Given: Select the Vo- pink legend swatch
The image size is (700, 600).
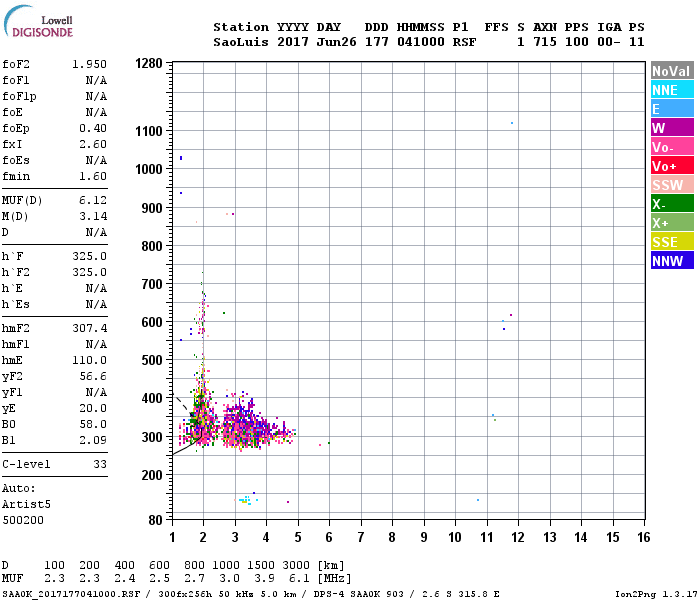Looking at the screenshot, I should click(672, 147).
